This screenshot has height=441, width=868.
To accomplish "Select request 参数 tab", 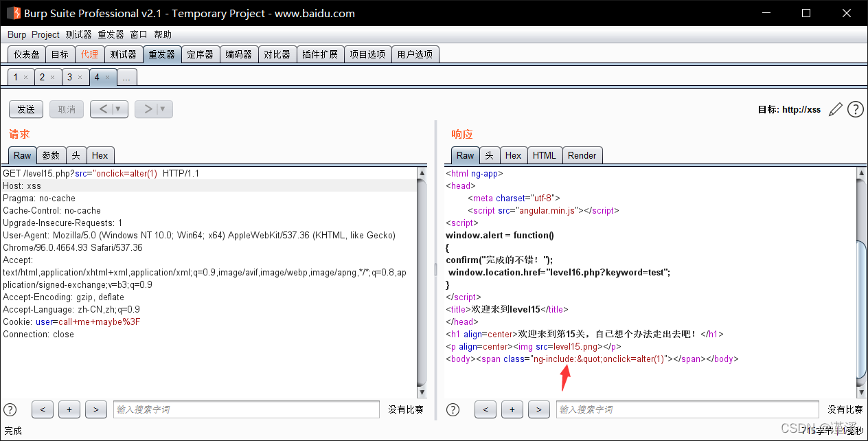I will point(52,155).
